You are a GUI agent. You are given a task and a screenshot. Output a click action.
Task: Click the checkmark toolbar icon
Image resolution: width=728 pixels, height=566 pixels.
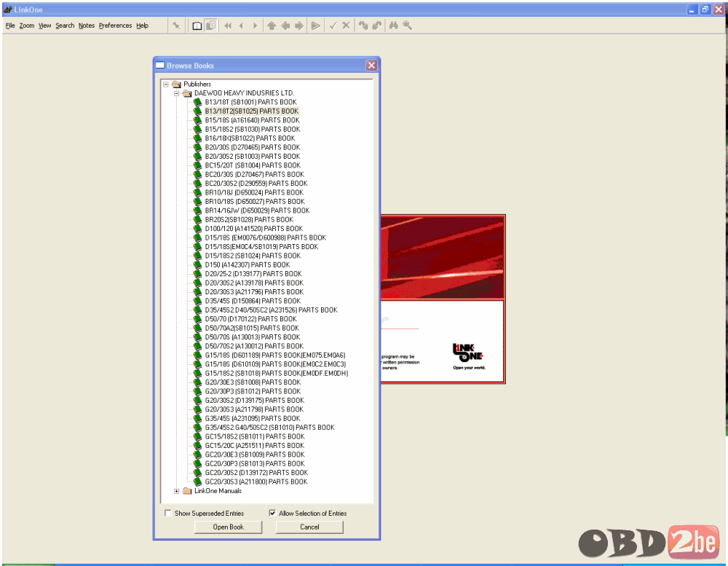(x=333, y=25)
